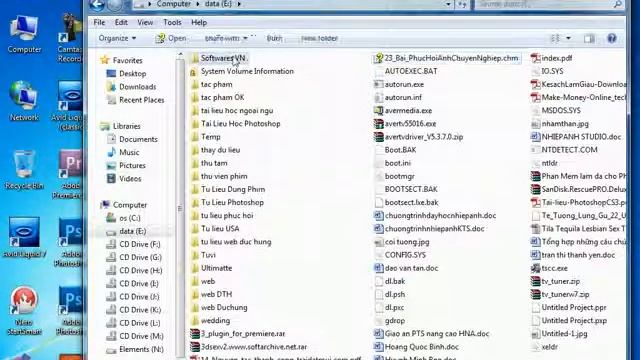Select the Tu Lieu Dung Phim folder

coord(228,189)
